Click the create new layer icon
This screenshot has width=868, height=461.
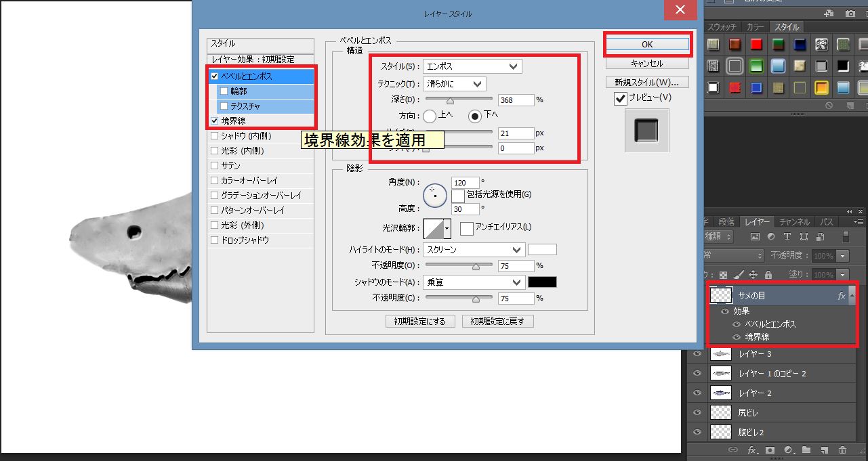click(824, 450)
